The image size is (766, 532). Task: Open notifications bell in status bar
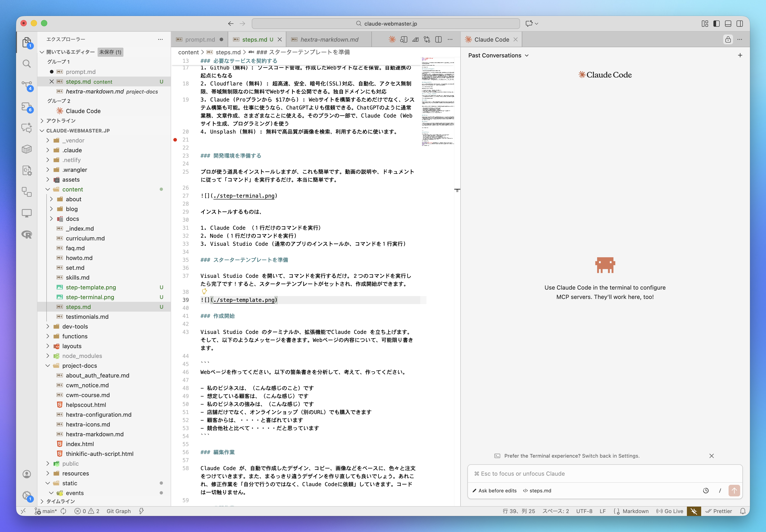tap(743, 511)
